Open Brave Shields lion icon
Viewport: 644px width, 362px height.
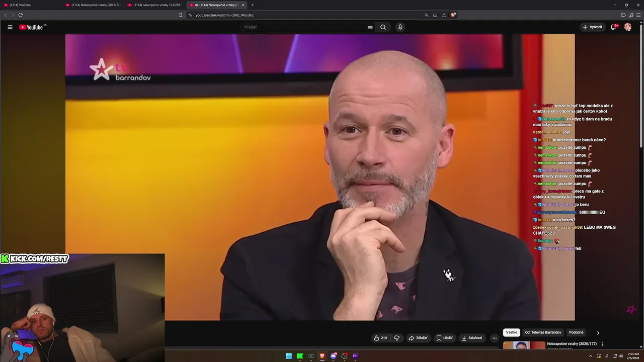[453, 15]
